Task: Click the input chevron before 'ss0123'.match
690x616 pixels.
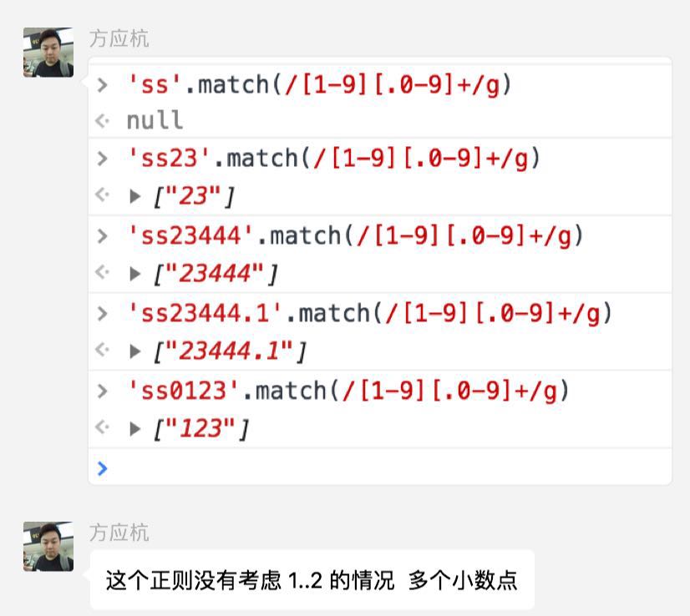Action: coord(103,391)
